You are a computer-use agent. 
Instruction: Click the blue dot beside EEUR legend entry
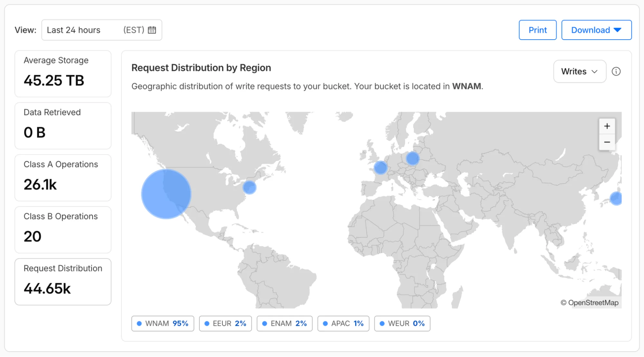click(x=207, y=323)
